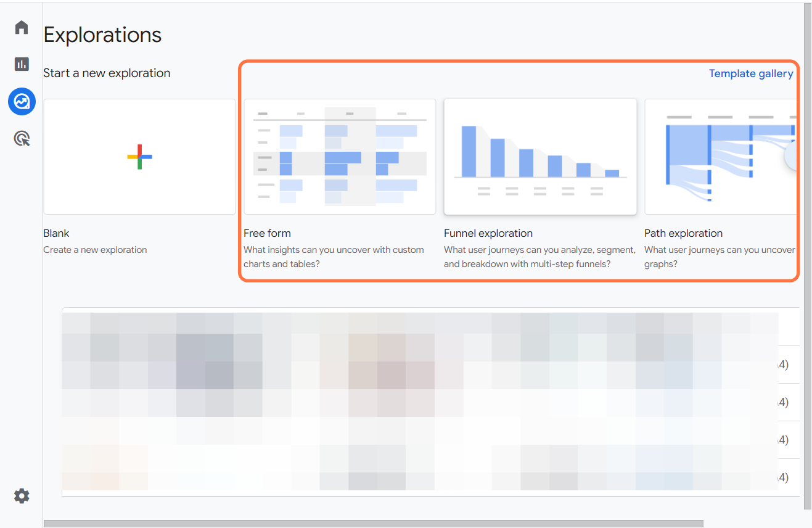
Task: Click the colorful plus icon for Blank exploration
Action: (139, 157)
